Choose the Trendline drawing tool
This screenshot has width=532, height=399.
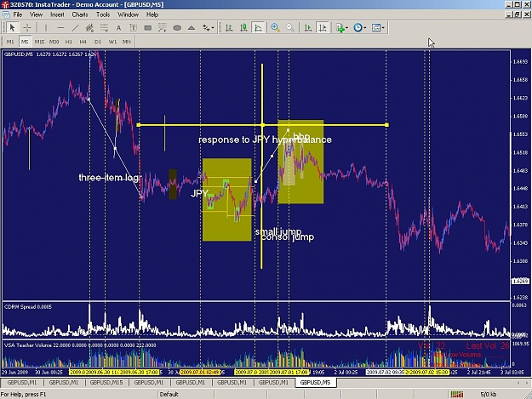point(75,28)
